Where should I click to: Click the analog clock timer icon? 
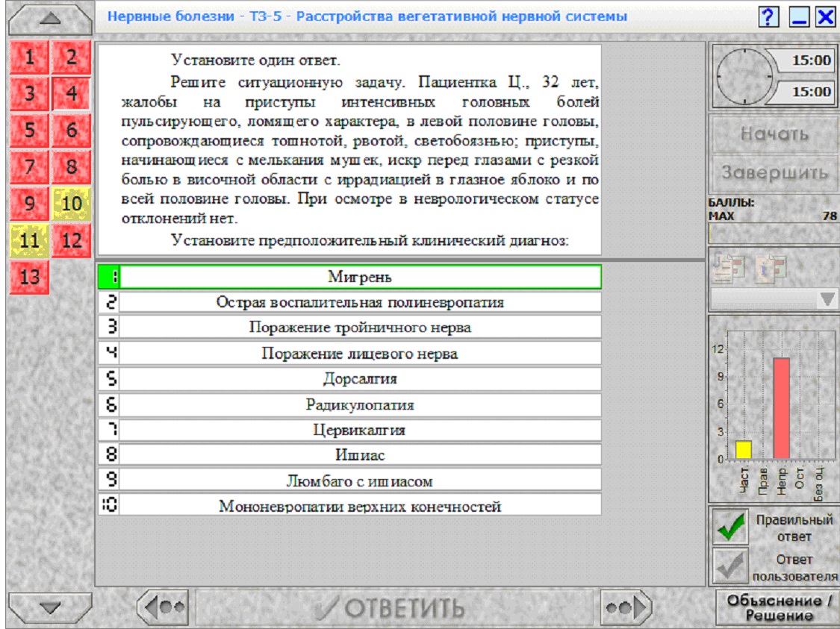(744, 76)
